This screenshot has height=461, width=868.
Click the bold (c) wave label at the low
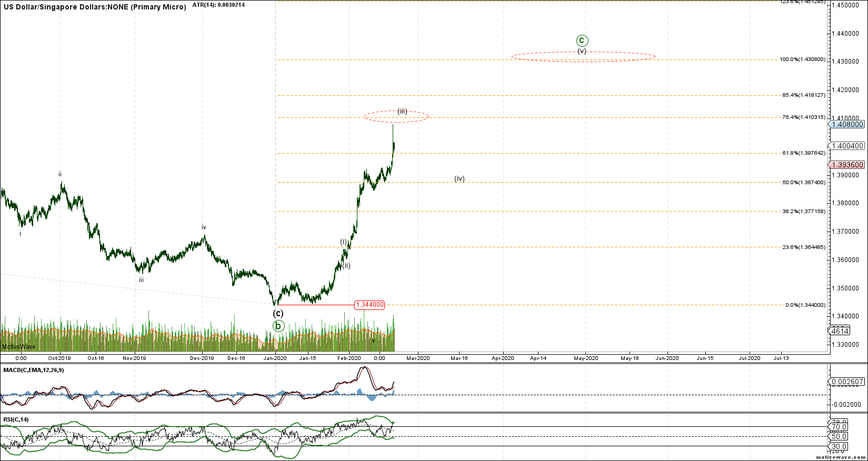(278, 313)
